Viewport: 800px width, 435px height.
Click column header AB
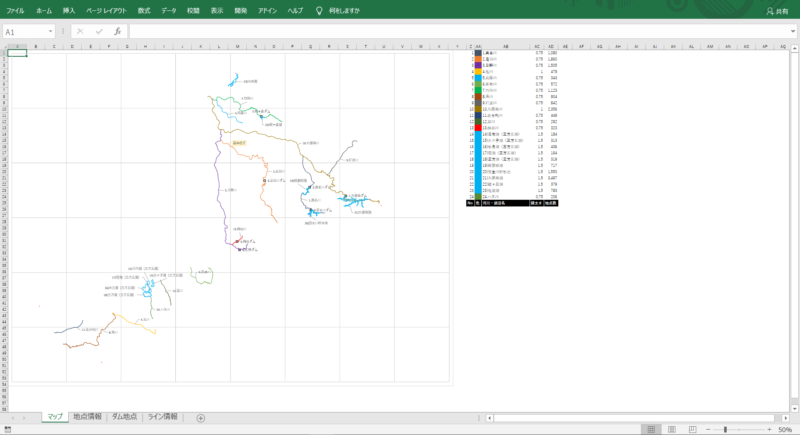click(506, 46)
